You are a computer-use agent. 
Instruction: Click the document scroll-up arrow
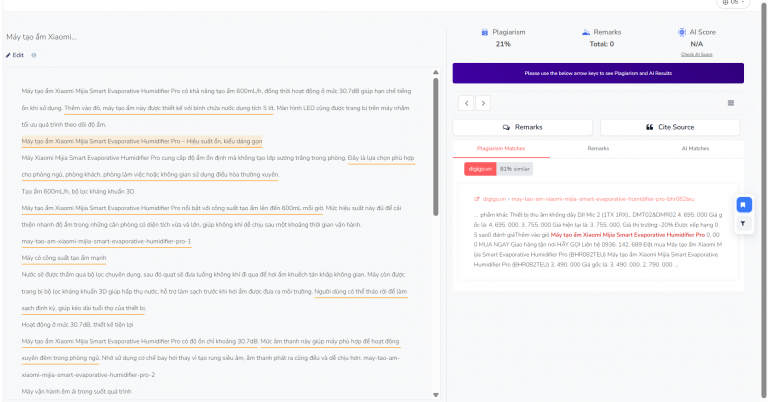pos(435,72)
